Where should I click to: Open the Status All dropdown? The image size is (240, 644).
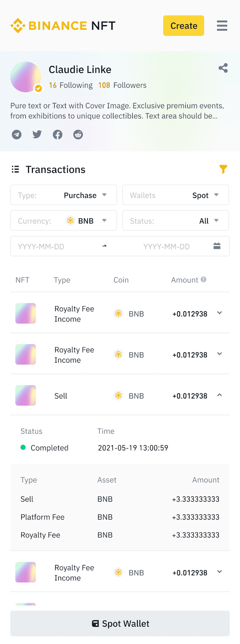pos(176,221)
